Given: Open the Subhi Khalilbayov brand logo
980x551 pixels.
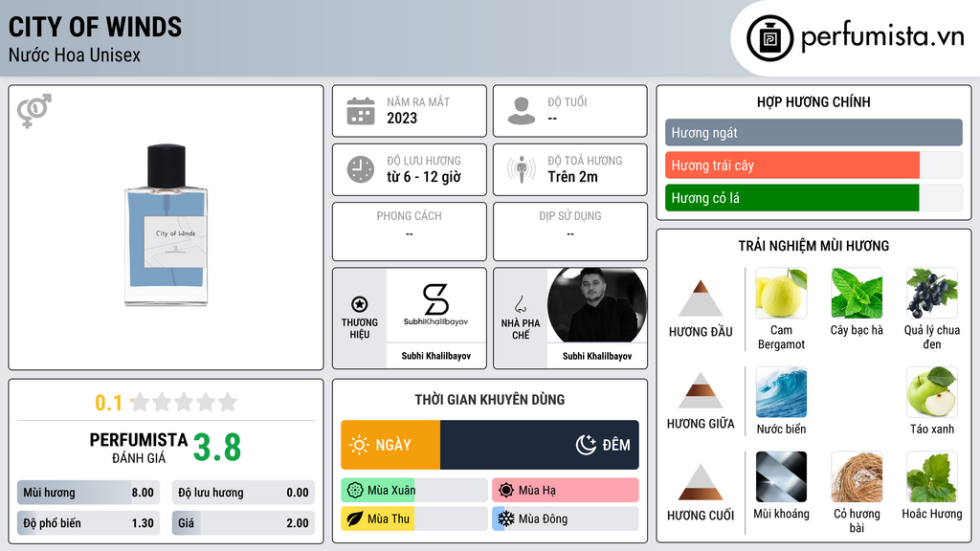Looking at the screenshot, I should pos(436,305).
